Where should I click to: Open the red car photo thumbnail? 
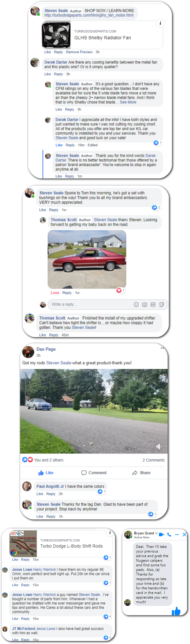(87, 259)
